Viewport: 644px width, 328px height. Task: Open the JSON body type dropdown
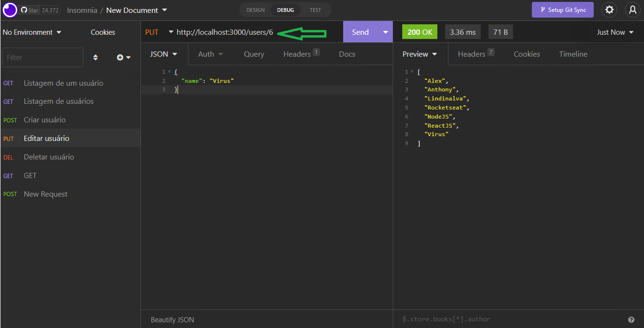click(x=164, y=54)
